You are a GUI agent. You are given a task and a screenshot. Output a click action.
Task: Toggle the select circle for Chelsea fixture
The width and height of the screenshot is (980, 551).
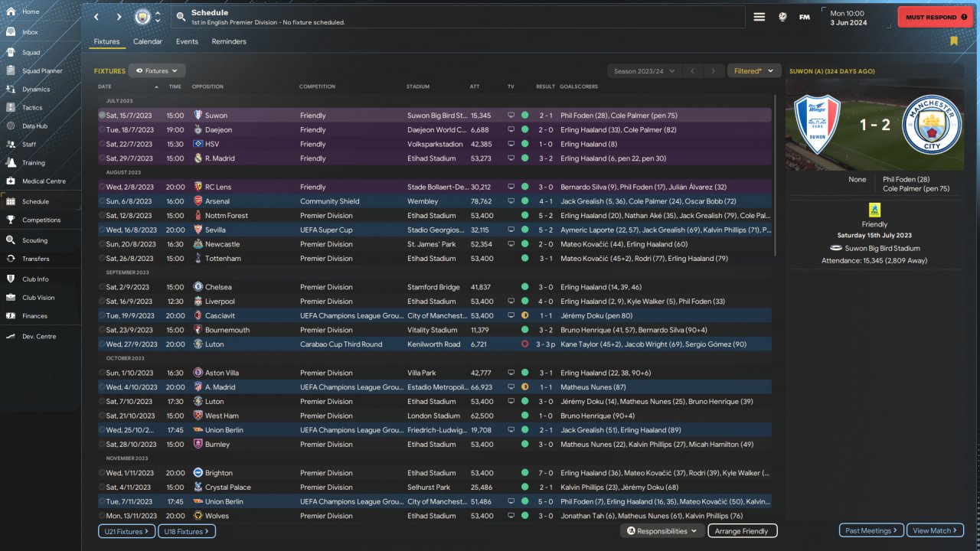tap(102, 287)
